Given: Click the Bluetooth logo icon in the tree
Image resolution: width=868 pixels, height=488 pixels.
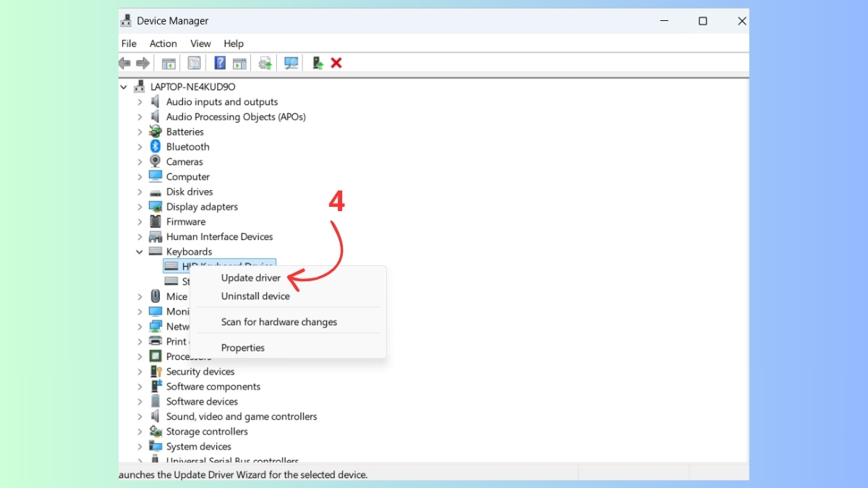Looking at the screenshot, I should 155,147.
